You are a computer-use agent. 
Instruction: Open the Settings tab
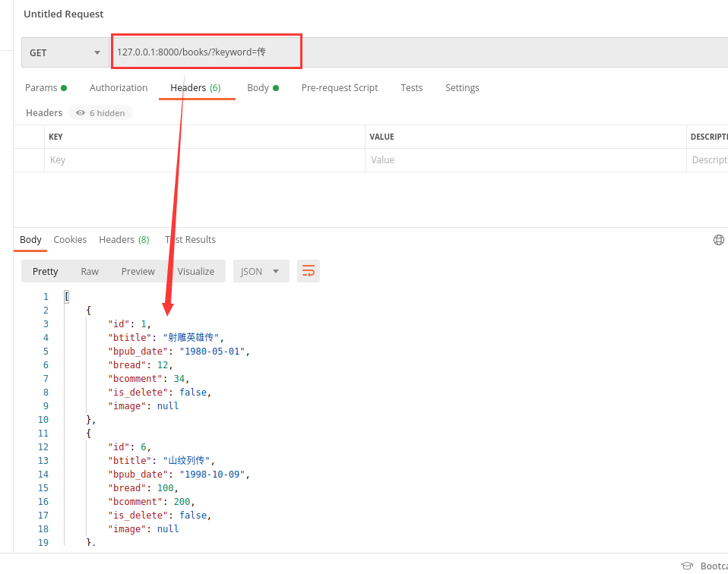pyautogui.click(x=463, y=88)
